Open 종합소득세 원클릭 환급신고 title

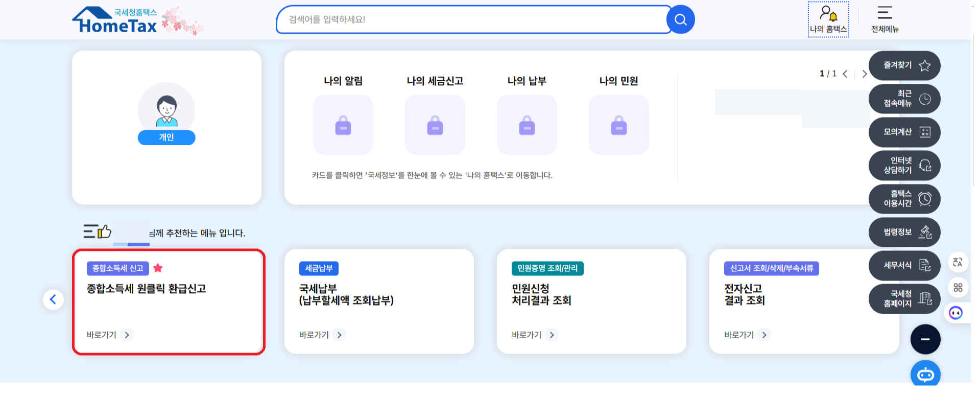tap(146, 289)
